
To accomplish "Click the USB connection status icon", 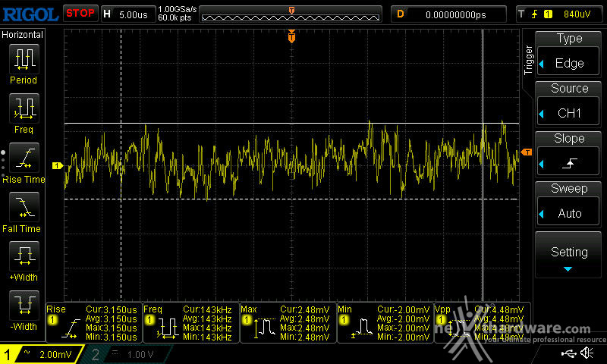I will [568, 353].
